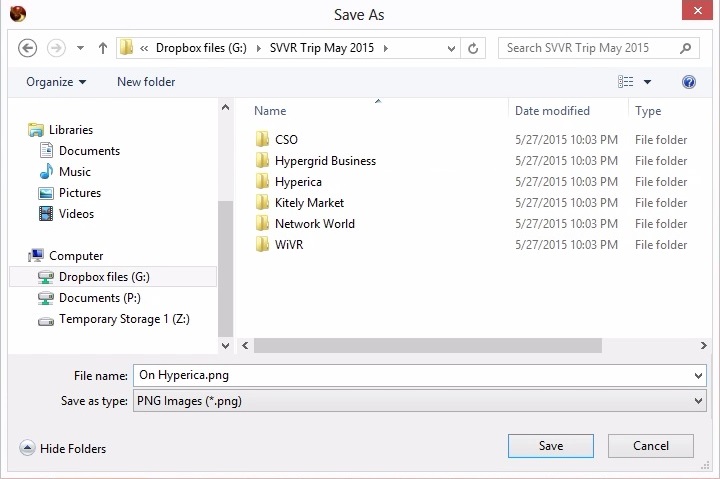Screen dimensions: 720x479
Task: Sort by Type column header
Action: coord(648,111)
